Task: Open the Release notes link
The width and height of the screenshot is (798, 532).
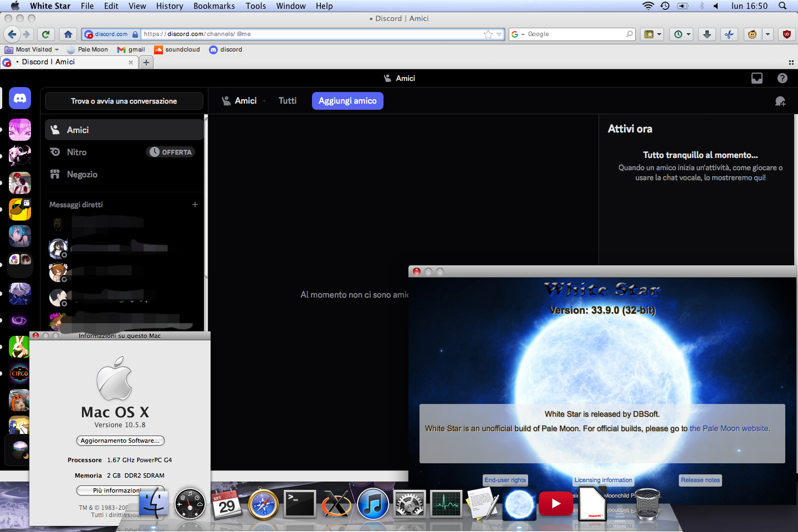Action: (x=700, y=480)
